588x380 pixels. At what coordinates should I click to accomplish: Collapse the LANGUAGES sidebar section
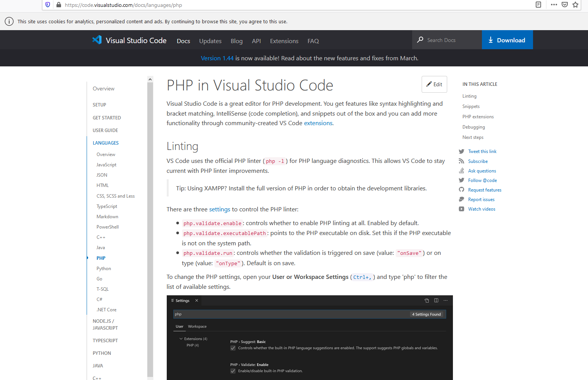pos(106,143)
